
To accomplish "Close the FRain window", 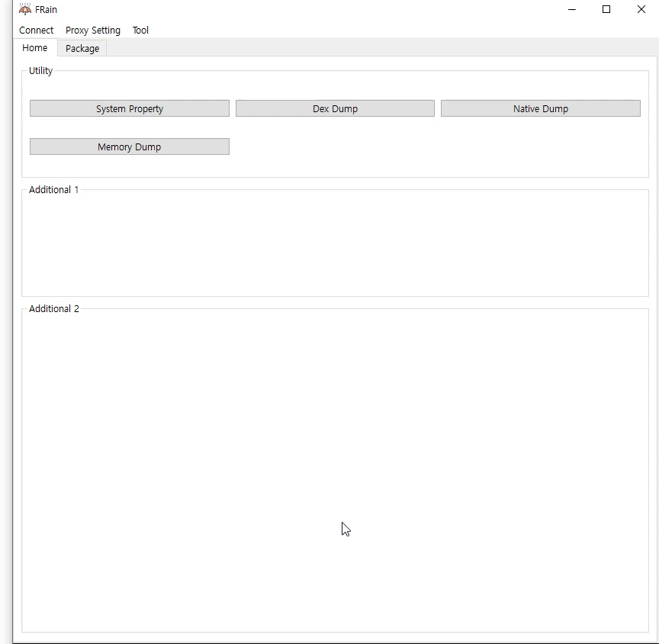I will coord(641,9).
